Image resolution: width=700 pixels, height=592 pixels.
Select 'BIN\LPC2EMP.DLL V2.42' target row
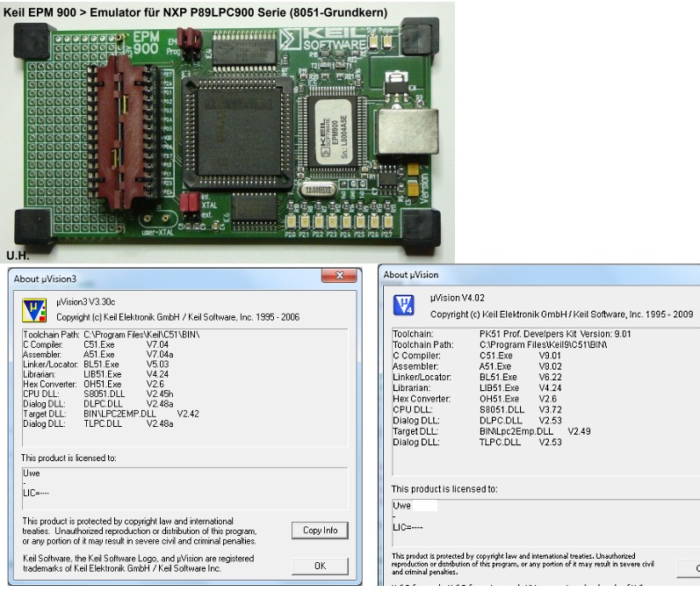pyautogui.click(x=111, y=414)
